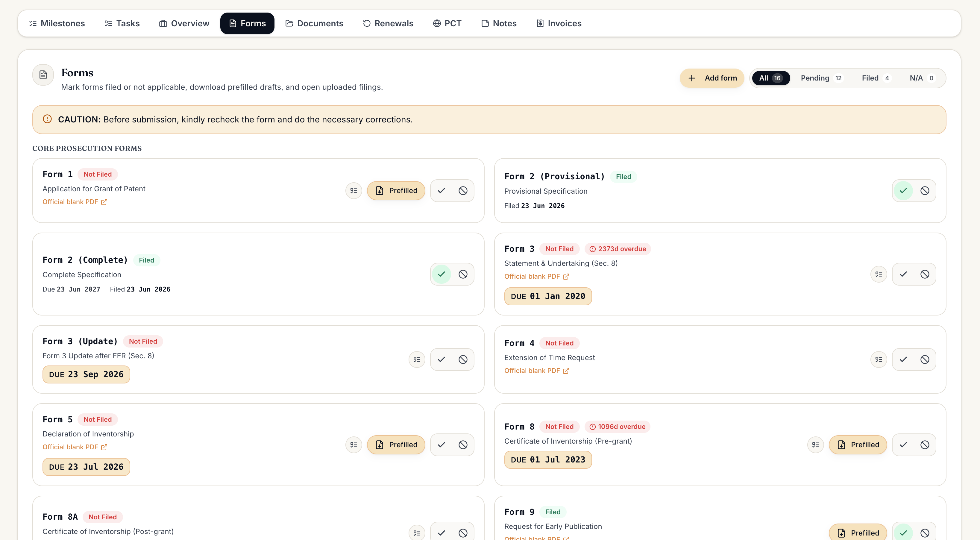Show All 16 forms filter
The height and width of the screenshot is (540, 980).
pyautogui.click(x=771, y=78)
